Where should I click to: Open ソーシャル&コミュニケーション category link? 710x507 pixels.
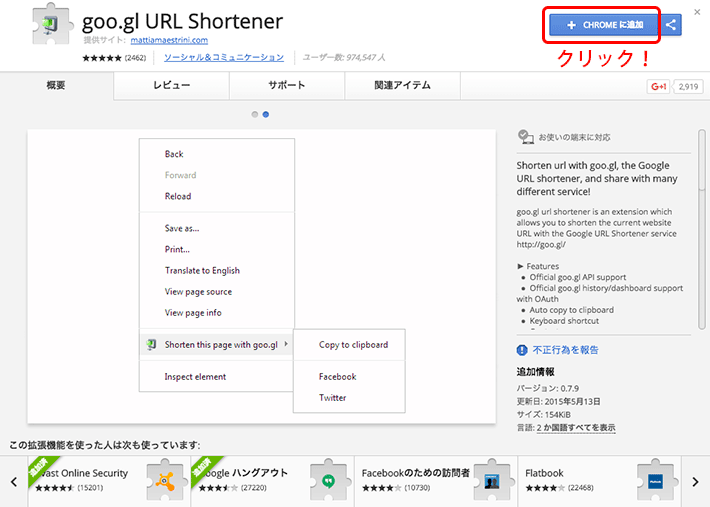[224, 57]
